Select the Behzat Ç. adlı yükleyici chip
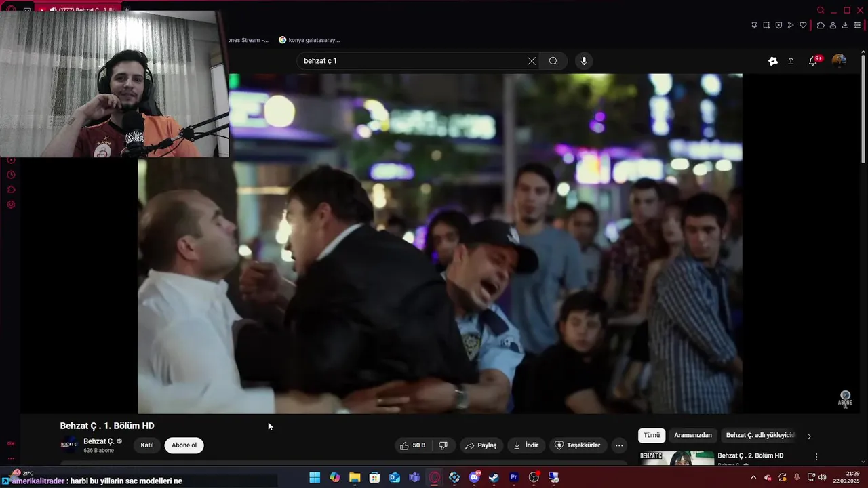The image size is (868, 488). pos(760,435)
